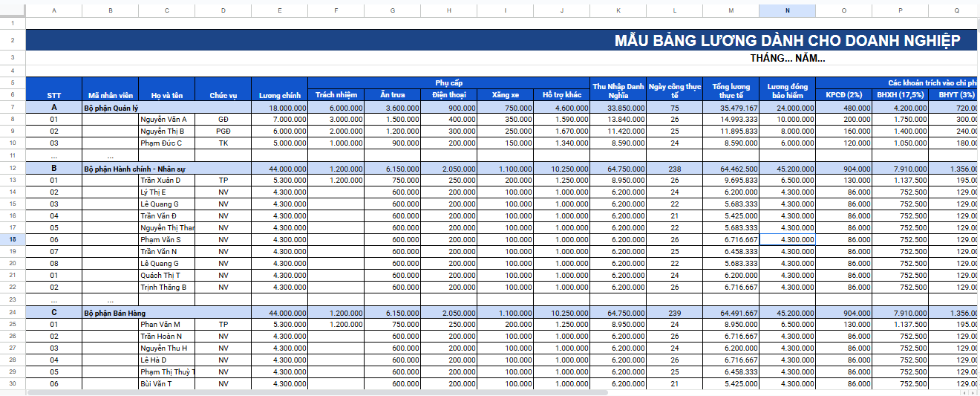This screenshot has height=396, width=980.
Task: Select column N header
Action: [x=787, y=10]
